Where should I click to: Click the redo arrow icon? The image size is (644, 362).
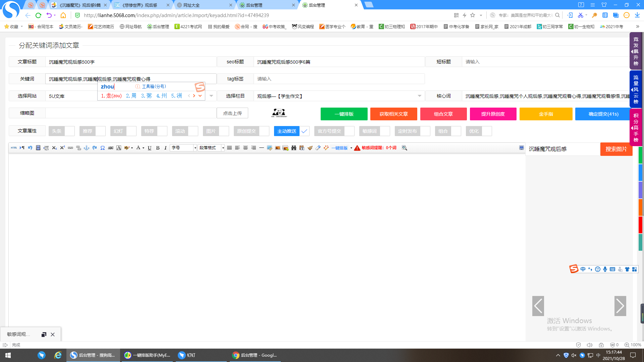(95, 148)
